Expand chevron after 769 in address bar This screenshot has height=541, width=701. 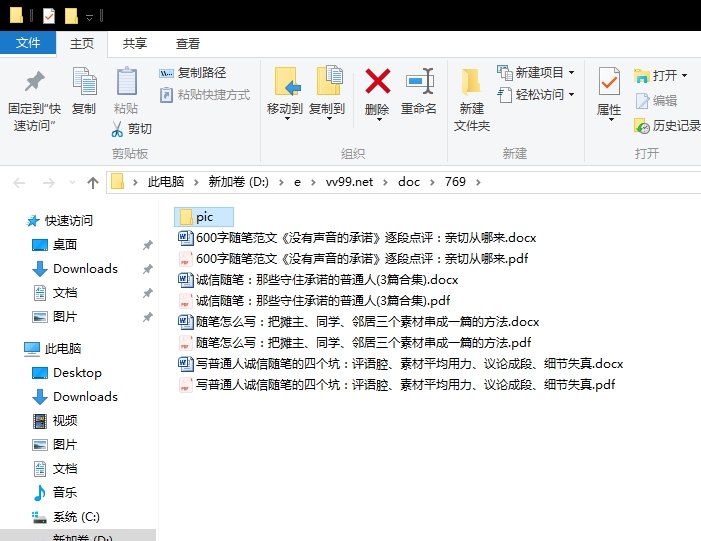(x=478, y=182)
